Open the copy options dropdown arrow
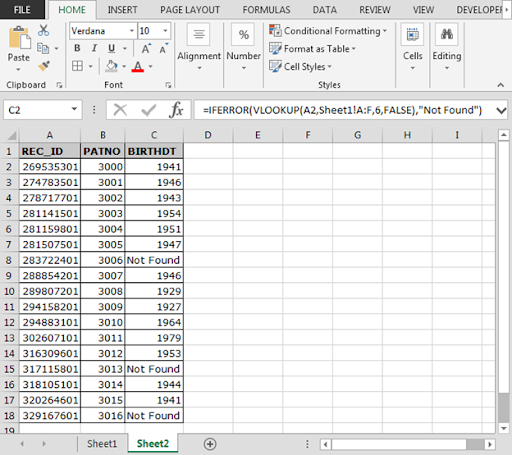Screen dimensions: 512x455 tap(56, 49)
